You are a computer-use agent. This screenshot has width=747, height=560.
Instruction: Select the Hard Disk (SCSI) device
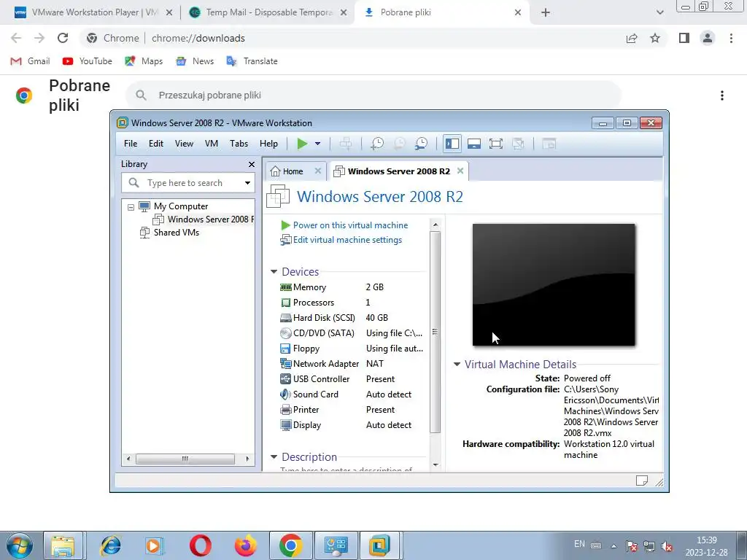click(x=352, y=318)
